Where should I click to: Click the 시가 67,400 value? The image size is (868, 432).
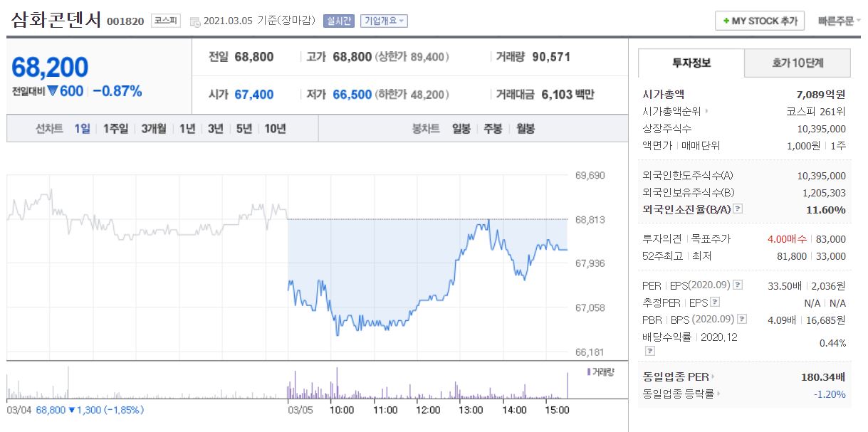pyautogui.click(x=253, y=95)
